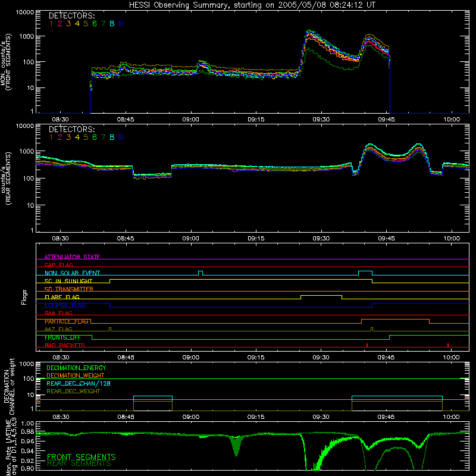Click the DETECTORS: heading in the rear segments plot
This screenshot has width=476, height=476.
coord(71,129)
